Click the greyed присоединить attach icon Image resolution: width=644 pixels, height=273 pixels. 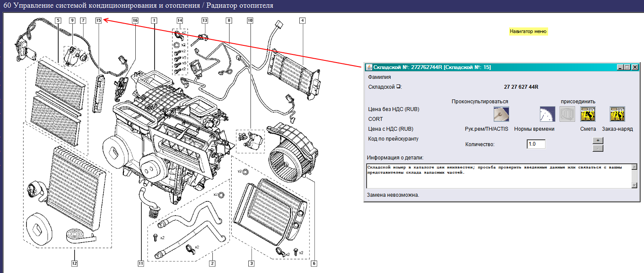tap(567, 114)
